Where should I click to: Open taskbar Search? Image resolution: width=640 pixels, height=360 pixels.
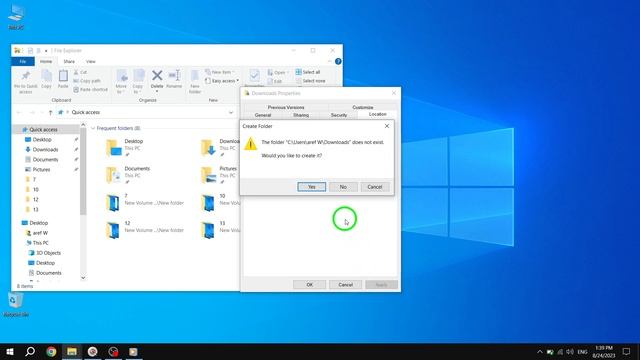pyautogui.click(x=30, y=351)
